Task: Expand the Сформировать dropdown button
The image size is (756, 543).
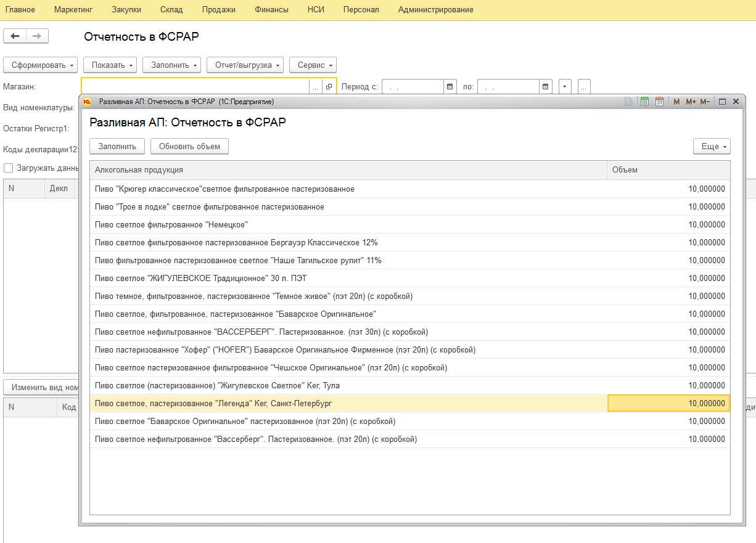Action: [x=41, y=65]
